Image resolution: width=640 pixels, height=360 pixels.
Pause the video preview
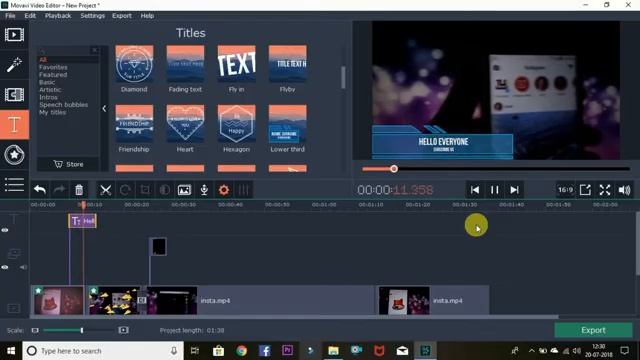(x=494, y=190)
